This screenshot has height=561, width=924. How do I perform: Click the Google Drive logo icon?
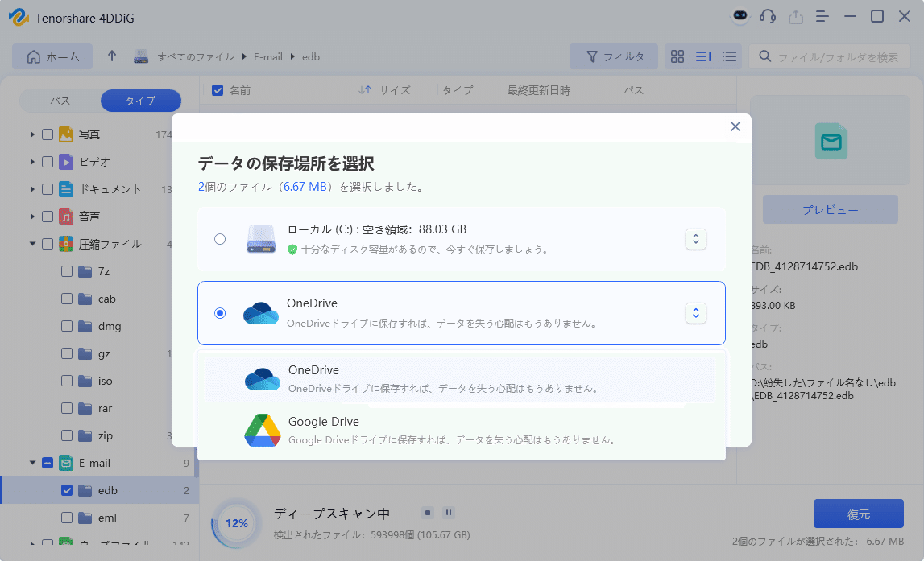pyautogui.click(x=263, y=431)
